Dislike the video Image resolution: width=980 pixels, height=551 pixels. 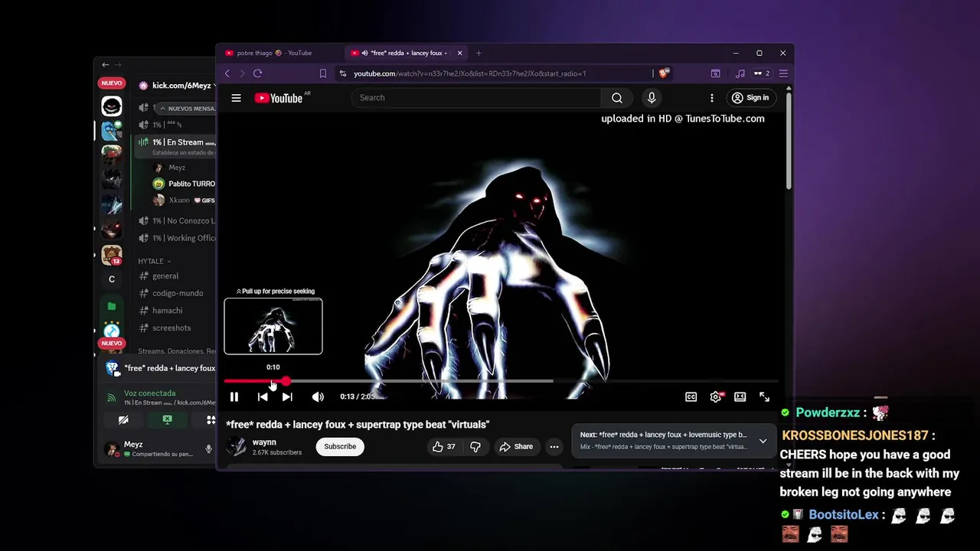pyautogui.click(x=475, y=447)
